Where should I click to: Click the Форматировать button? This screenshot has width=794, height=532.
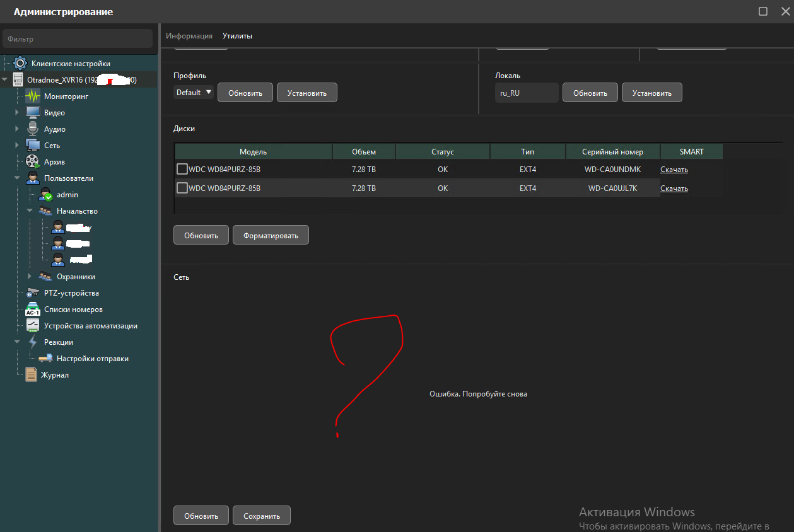click(271, 235)
